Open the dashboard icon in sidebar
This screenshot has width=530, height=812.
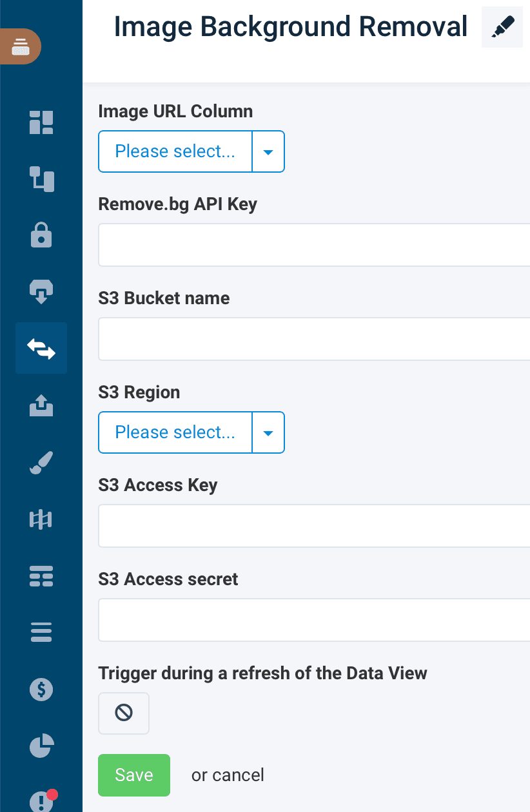41,122
